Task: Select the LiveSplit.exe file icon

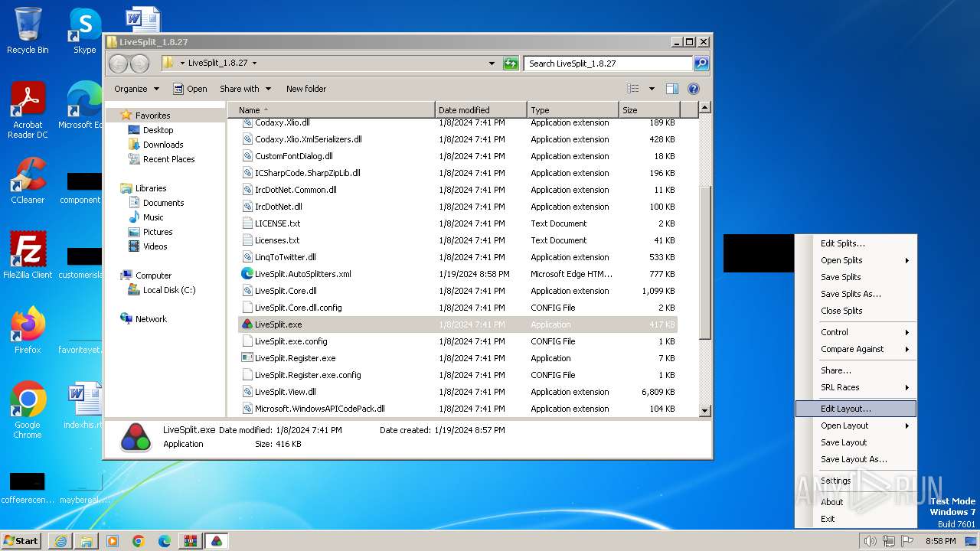Action: tap(247, 324)
